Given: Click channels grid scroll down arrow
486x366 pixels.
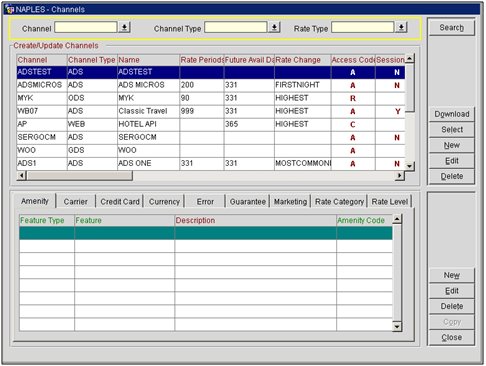Looking at the screenshot, I should tap(410, 166).
